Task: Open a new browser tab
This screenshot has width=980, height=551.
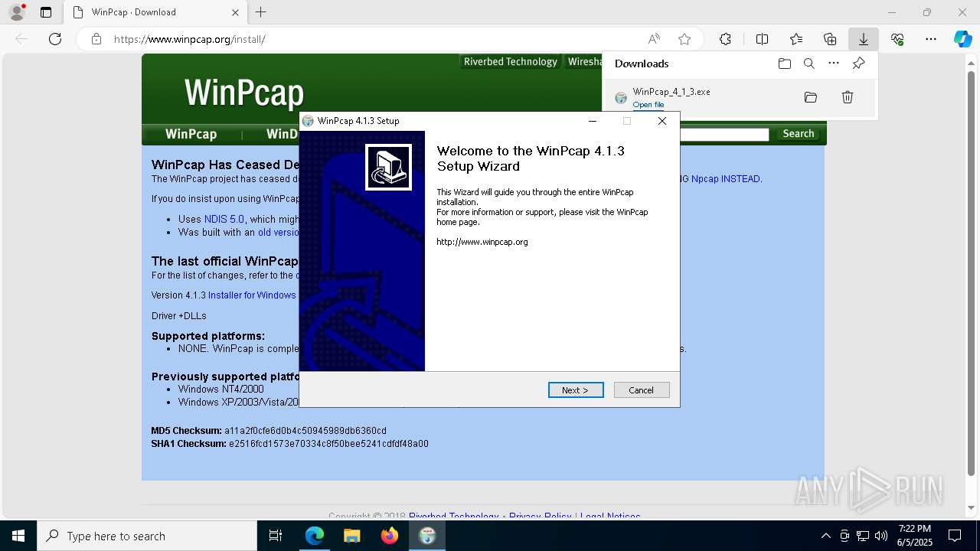Action: point(261,12)
